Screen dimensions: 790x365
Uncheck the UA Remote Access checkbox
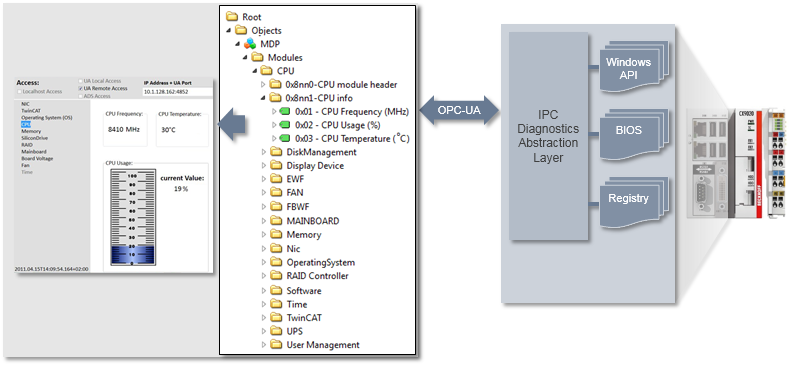pyautogui.click(x=81, y=88)
